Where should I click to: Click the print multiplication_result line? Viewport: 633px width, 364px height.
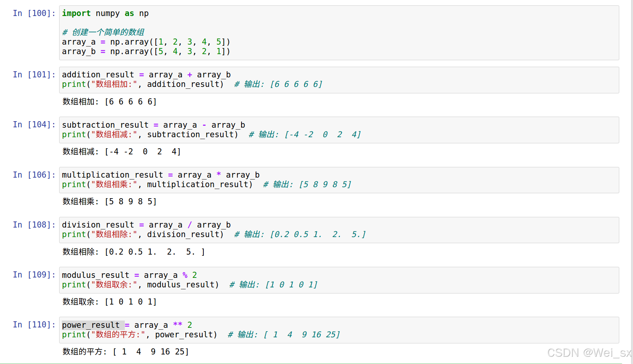(x=207, y=184)
